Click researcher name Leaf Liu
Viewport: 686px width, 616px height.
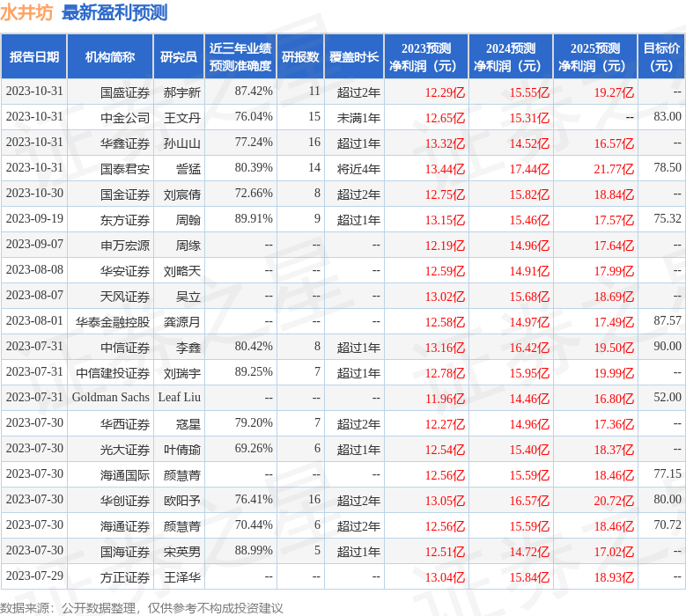tap(180, 398)
